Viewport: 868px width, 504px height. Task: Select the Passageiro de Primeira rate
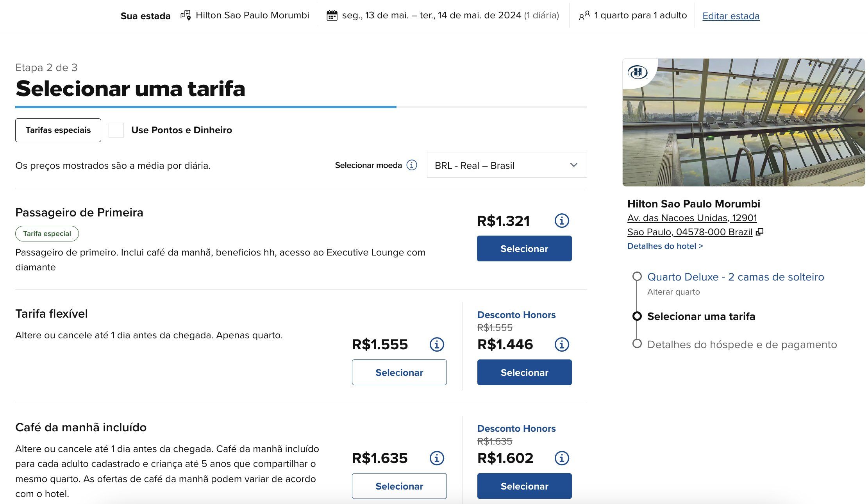pyautogui.click(x=524, y=248)
